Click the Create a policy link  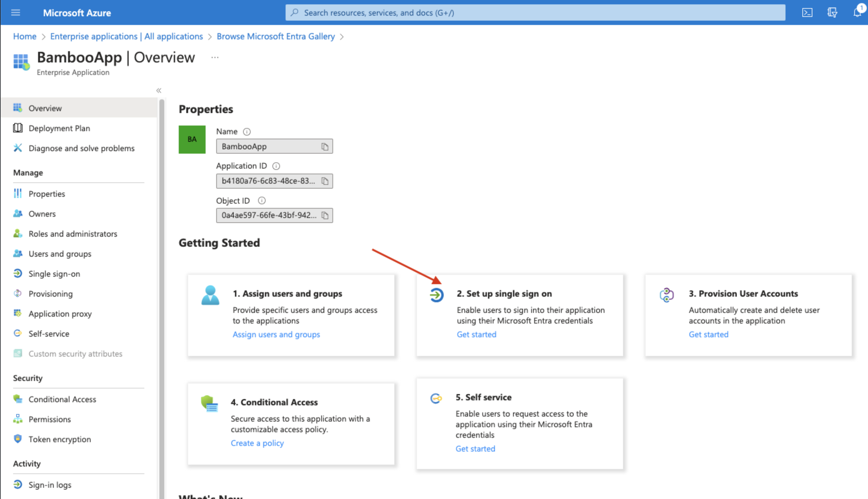pyautogui.click(x=257, y=443)
